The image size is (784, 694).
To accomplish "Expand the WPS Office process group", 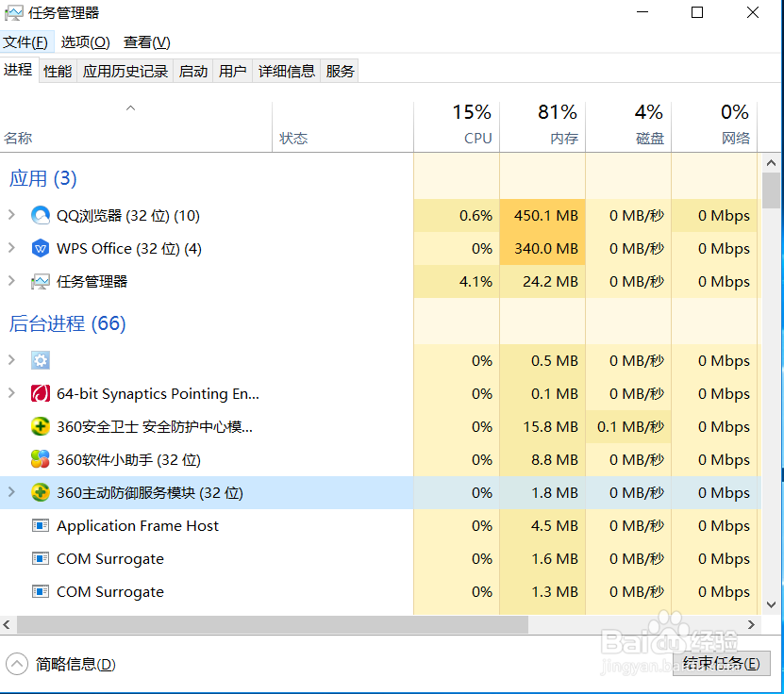I will coord(11,248).
